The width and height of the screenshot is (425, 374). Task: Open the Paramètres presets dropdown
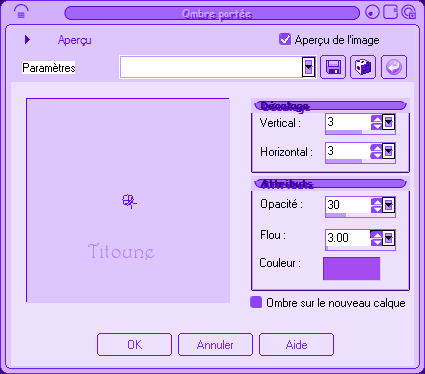coord(309,67)
